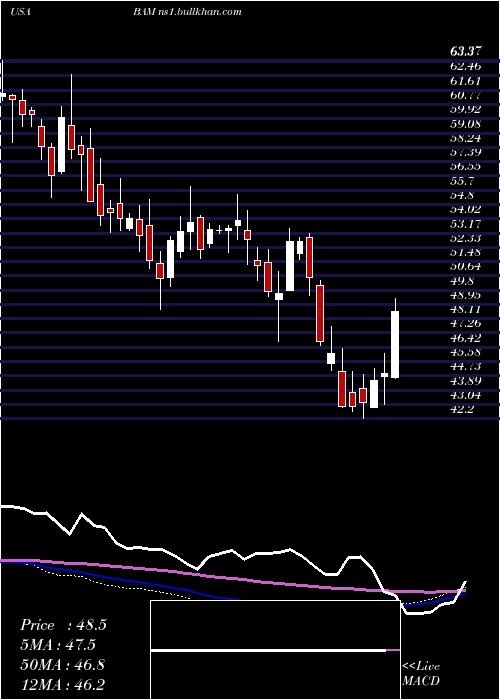Click the Price : 48.5 readout
The height and width of the screenshot is (700, 500).
pos(63,625)
